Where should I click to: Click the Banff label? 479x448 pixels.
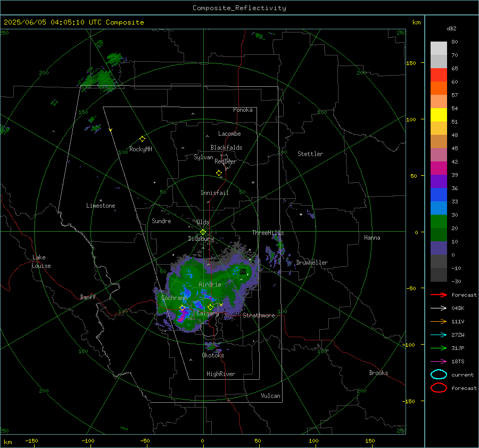(88, 297)
